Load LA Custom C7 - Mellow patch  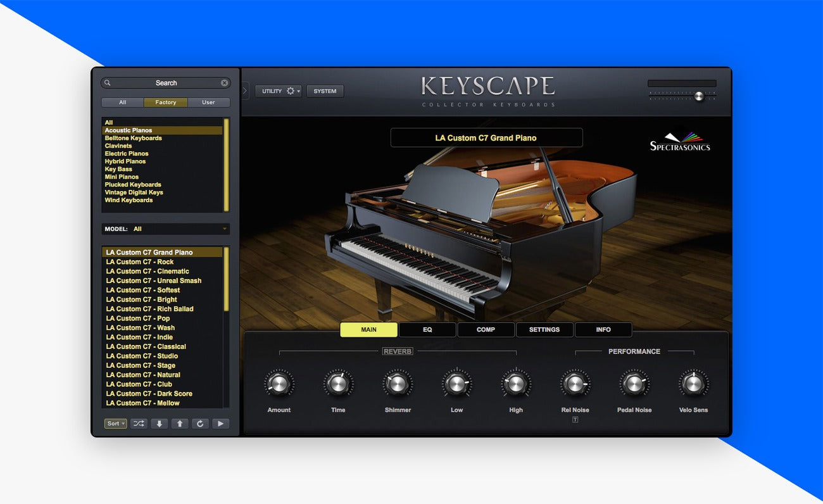click(163, 403)
